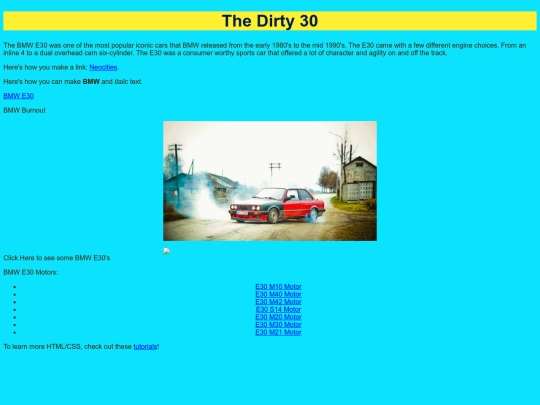Open the Neocities link

[103, 68]
